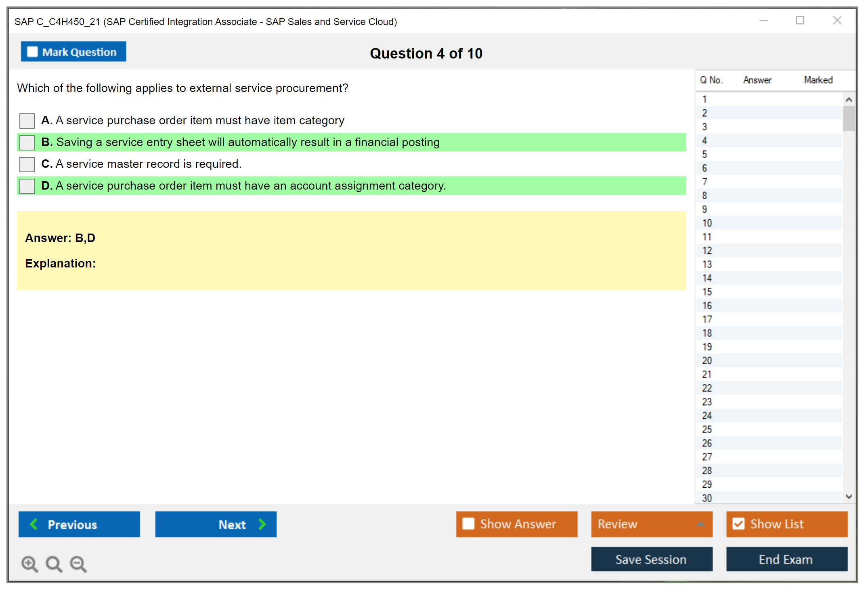Screen dimensions: 868x593
Task: Toggle the Show List checkbox
Action: [738, 524]
